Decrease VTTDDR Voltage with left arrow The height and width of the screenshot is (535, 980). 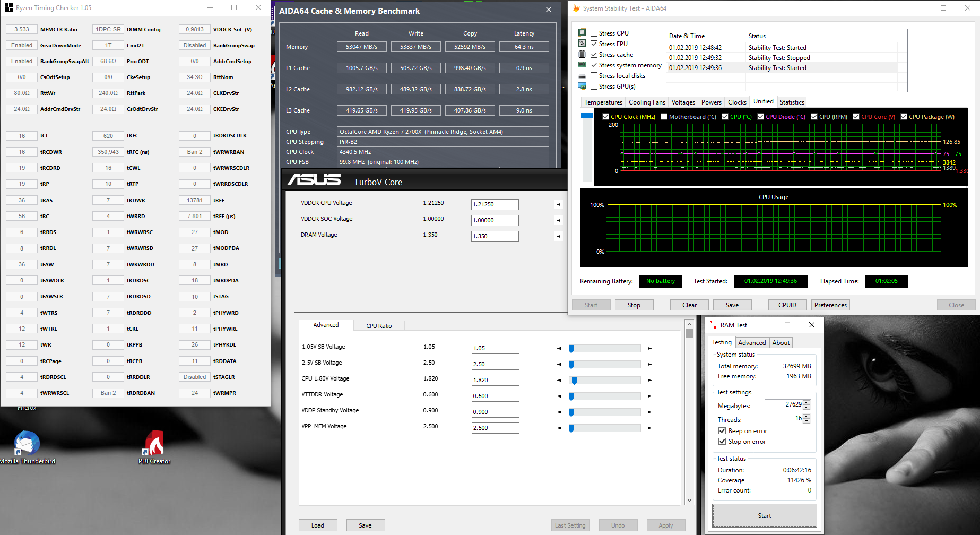pos(559,396)
